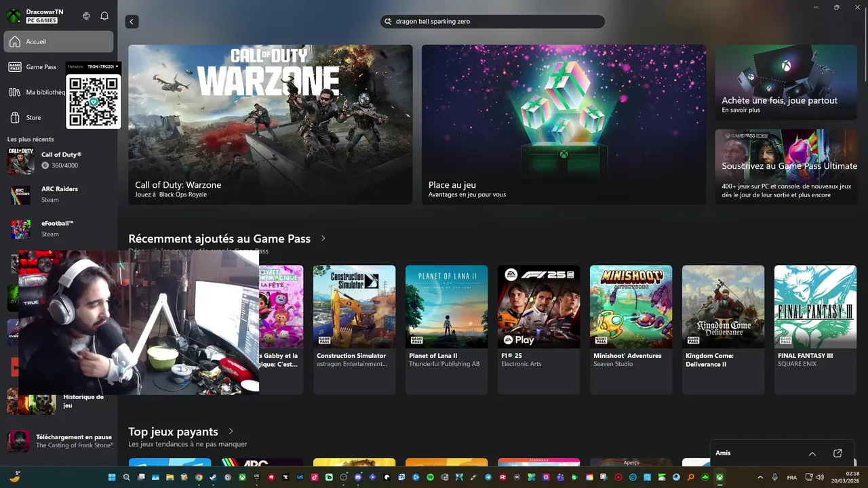Open The Casting of Frank Stone icon

click(x=18, y=441)
